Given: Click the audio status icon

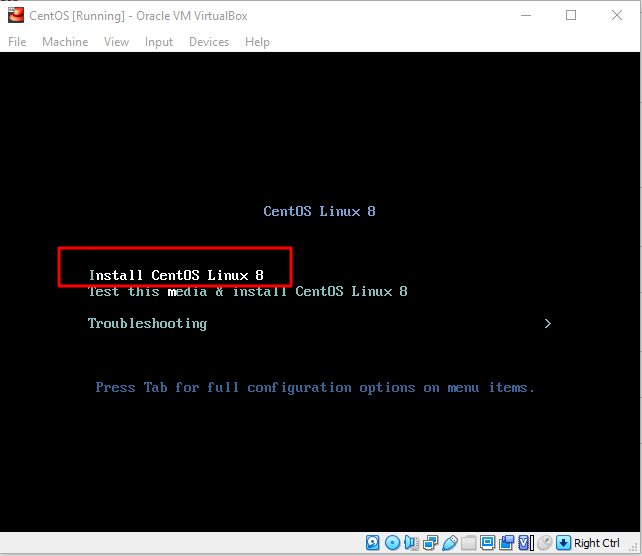Looking at the screenshot, I should (x=411, y=543).
